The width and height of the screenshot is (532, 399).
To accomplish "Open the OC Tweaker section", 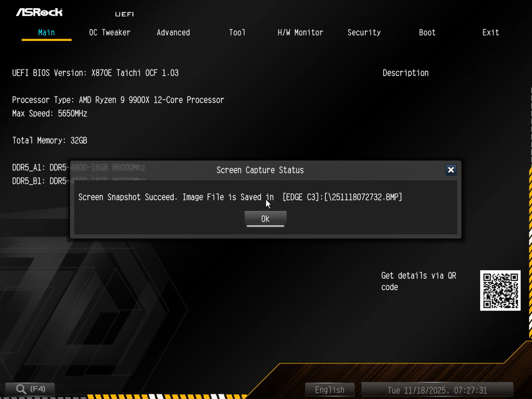I will tap(109, 32).
